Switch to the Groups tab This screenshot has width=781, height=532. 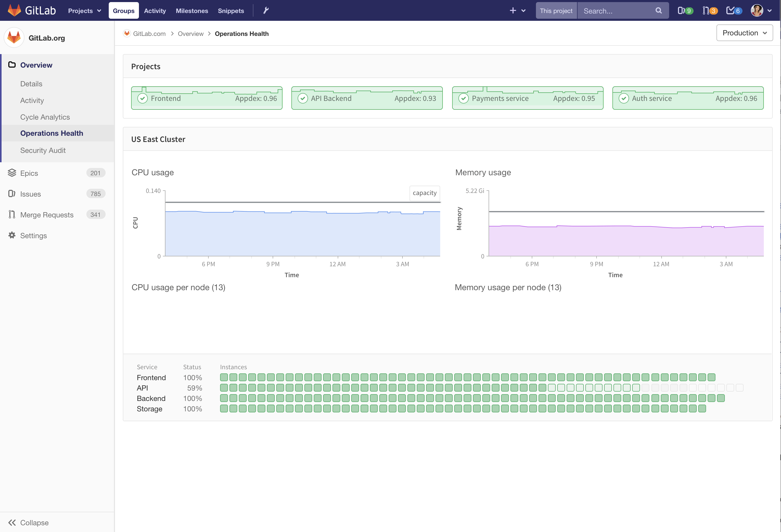(124, 11)
